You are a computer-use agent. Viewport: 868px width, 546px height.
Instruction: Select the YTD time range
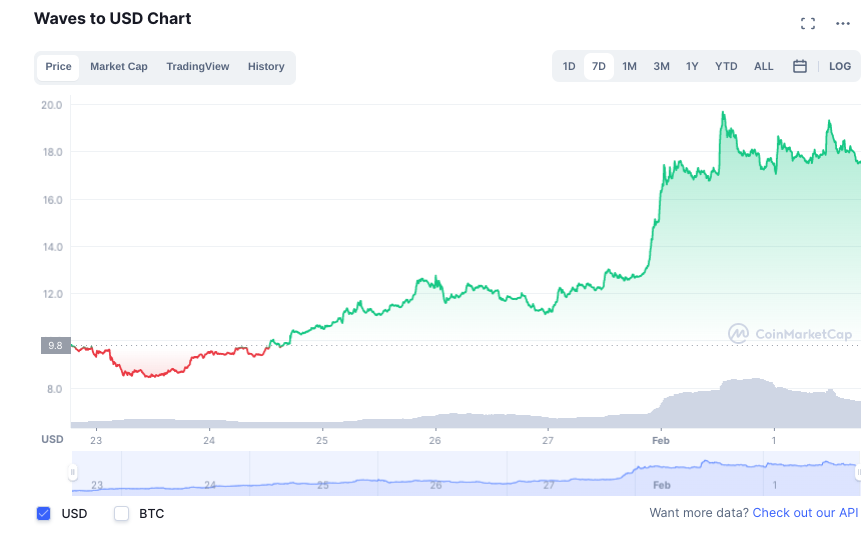tap(726, 67)
